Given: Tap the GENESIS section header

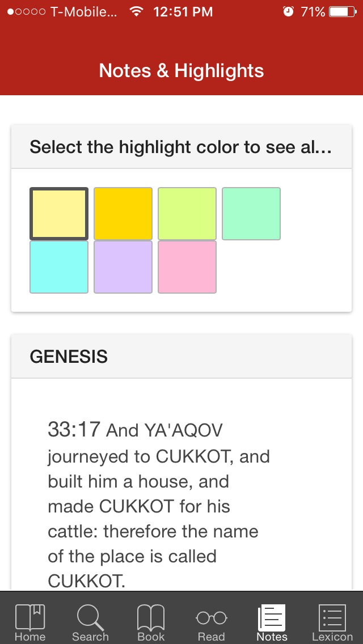Looking at the screenshot, I should (x=181, y=357).
